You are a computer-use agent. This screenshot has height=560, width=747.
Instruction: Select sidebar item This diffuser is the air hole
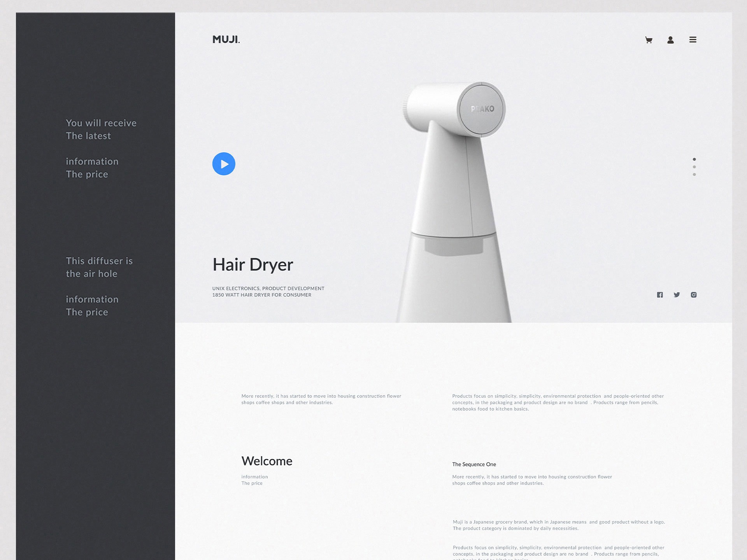99,267
